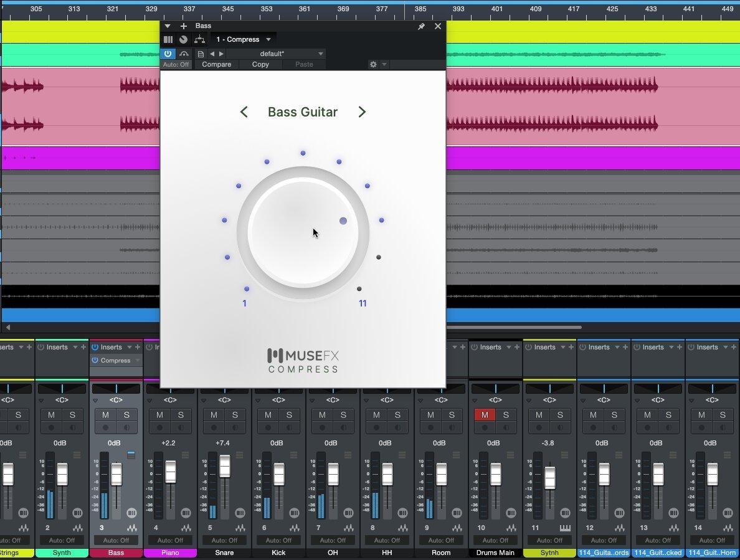Go to next compressor style after Bass Guitar
This screenshot has height=560, width=740.
tap(361, 112)
